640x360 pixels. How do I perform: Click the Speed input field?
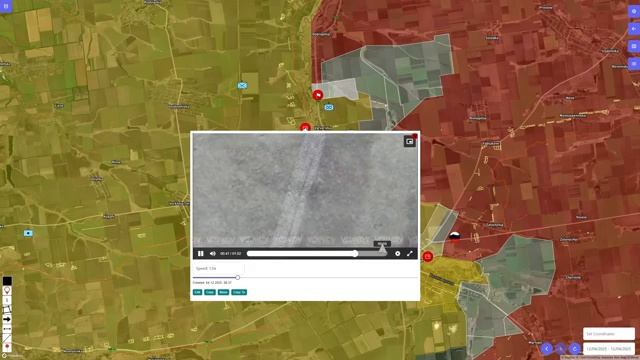coord(218,269)
